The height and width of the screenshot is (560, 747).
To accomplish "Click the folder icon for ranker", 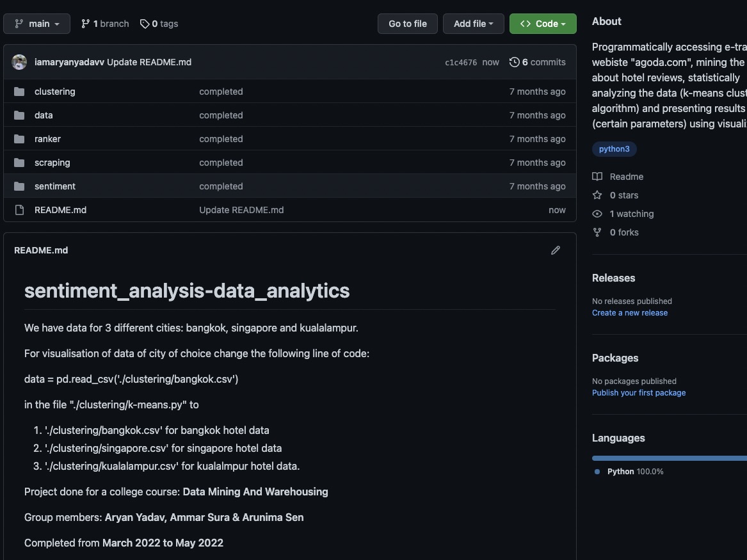I will tap(19, 139).
